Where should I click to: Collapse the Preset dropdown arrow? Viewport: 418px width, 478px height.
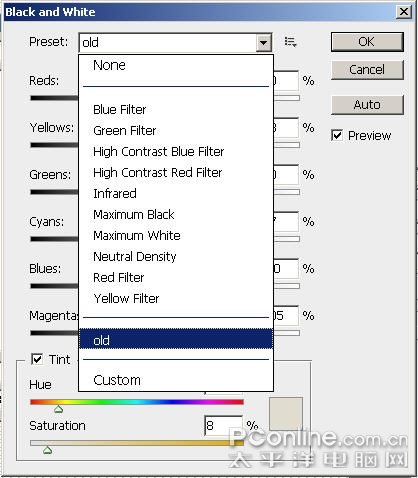(x=263, y=43)
